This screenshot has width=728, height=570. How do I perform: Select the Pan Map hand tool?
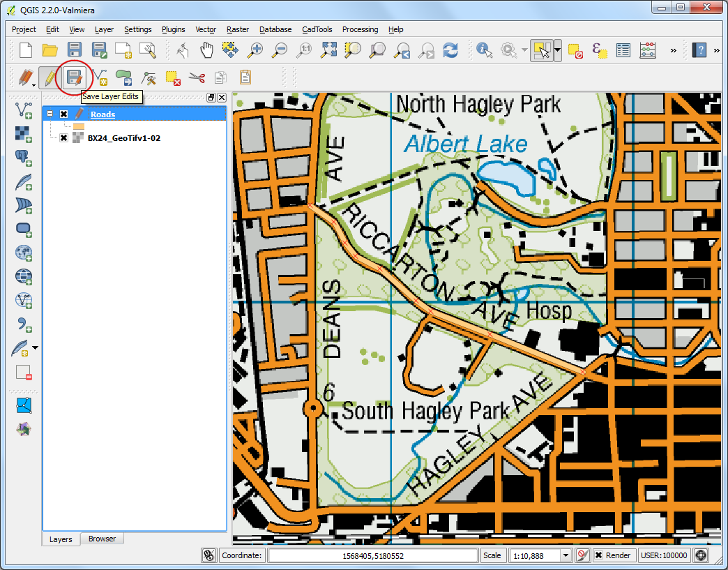tap(207, 50)
